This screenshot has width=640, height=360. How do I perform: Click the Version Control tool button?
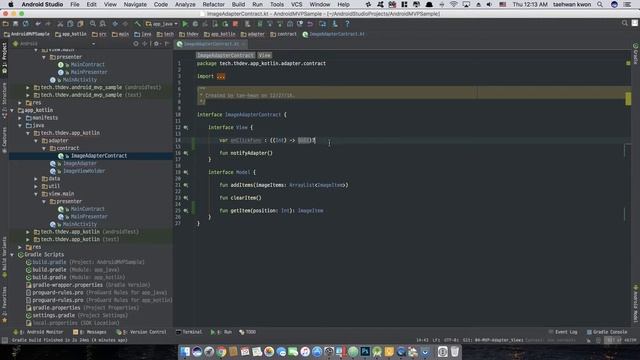point(141,332)
